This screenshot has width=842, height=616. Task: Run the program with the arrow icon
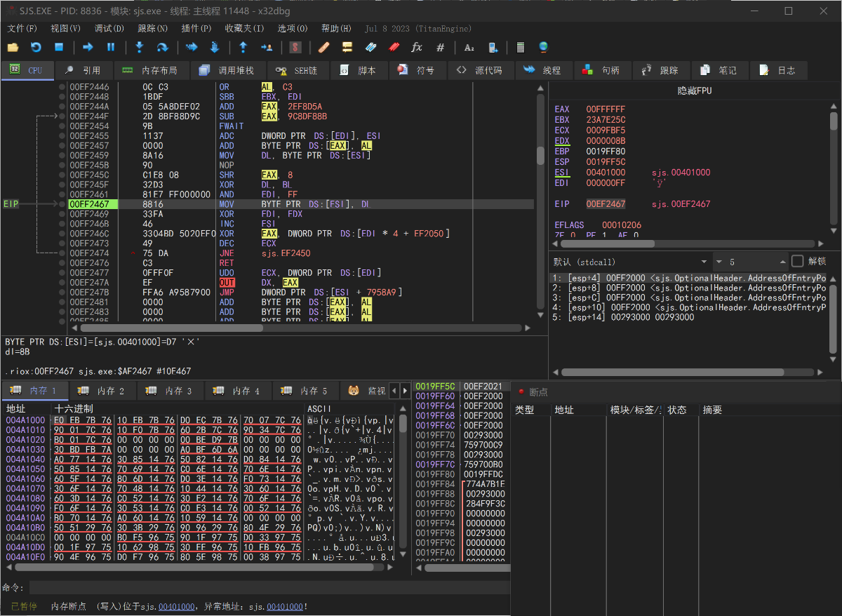pos(88,47)
